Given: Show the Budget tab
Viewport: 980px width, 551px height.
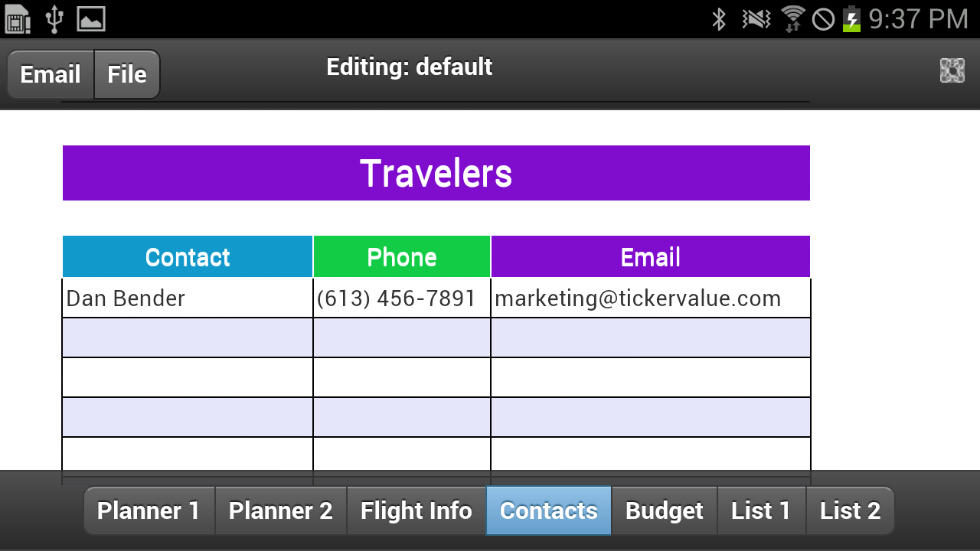Looking at the screenshot, I should pos(664,510).
